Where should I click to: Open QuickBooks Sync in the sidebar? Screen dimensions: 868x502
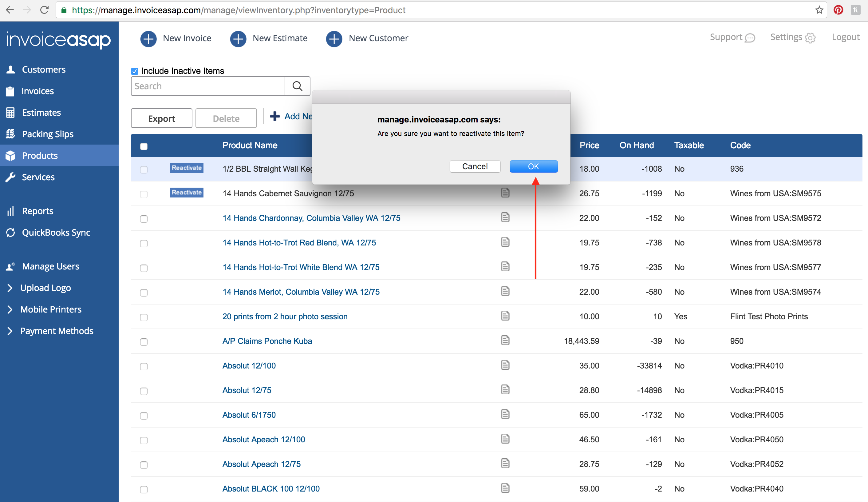click(56, 232)
